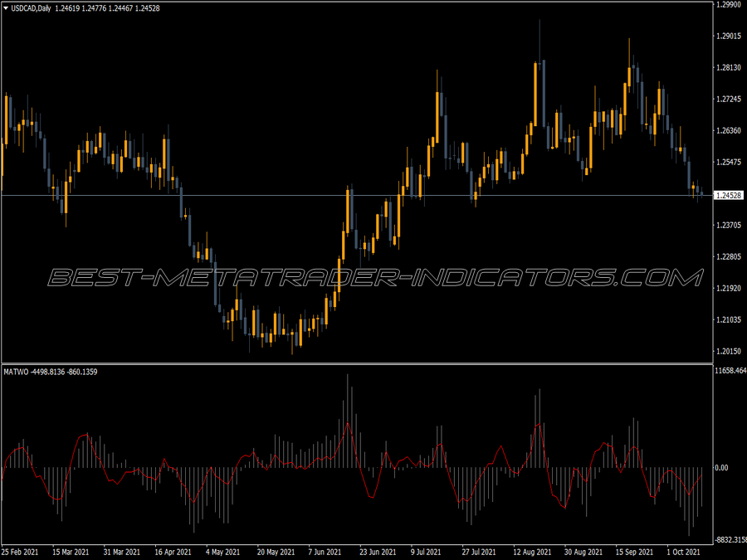747x560 pixels.
Task: Click the price scale value 1.22805
Action: [729, 256]
